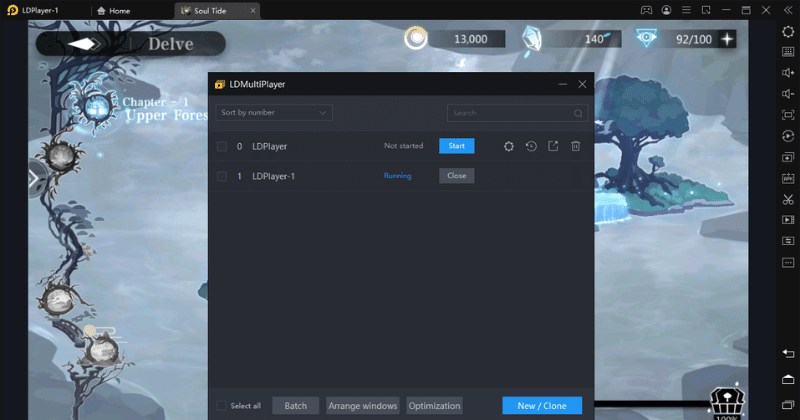800x420 pixels.
Task: Create desktop shortcut icon in LDPlayer row
Action: [553, 146]
